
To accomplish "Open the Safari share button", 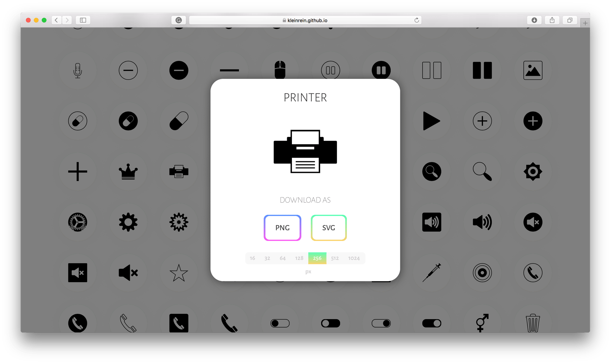I will 552,20.
